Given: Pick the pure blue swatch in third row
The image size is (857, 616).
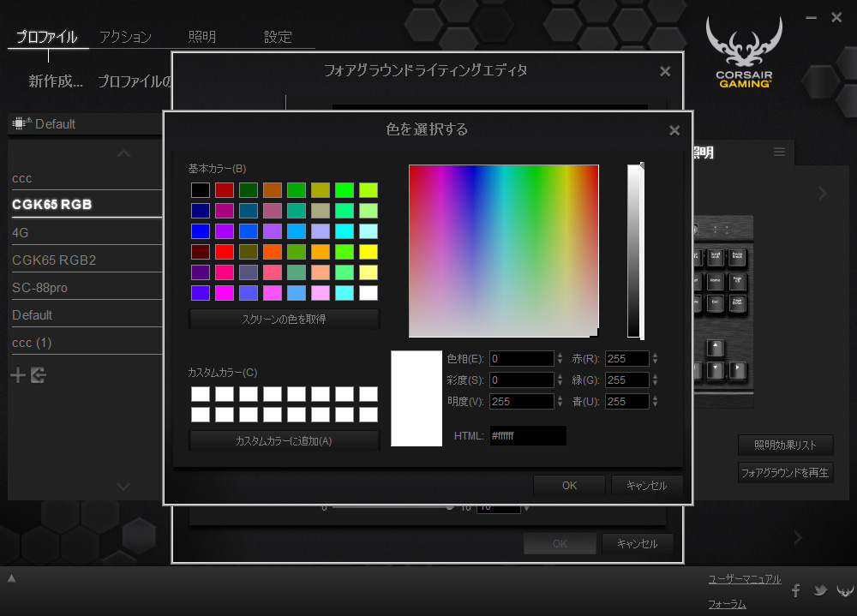Looking at the screenshot, I should point(201,231).
